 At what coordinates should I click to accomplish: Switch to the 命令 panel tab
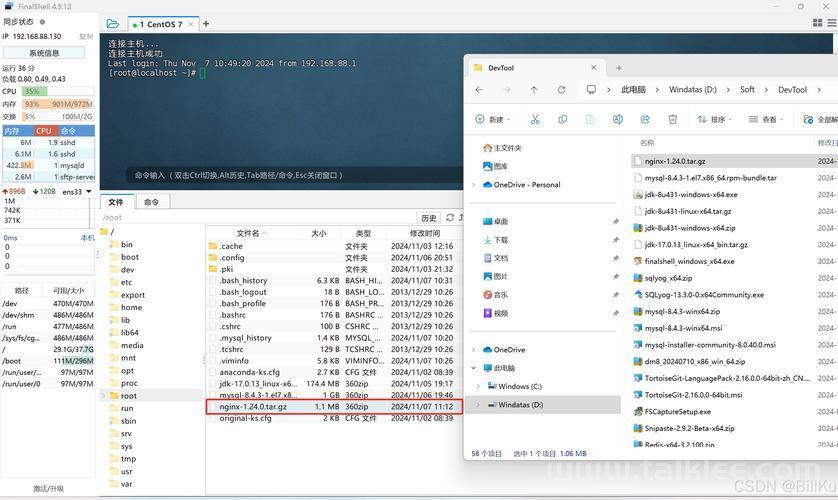click(x=151, y=202)
